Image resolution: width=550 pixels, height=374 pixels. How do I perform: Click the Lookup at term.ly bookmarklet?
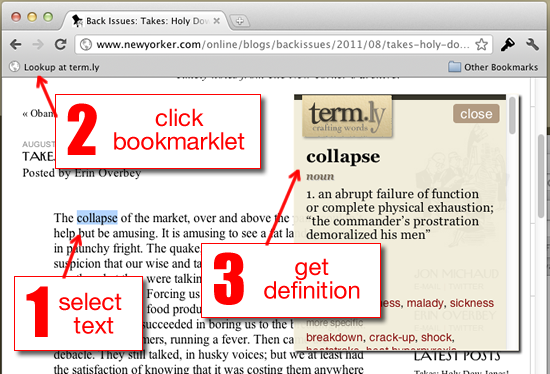[x=54, y=67]
